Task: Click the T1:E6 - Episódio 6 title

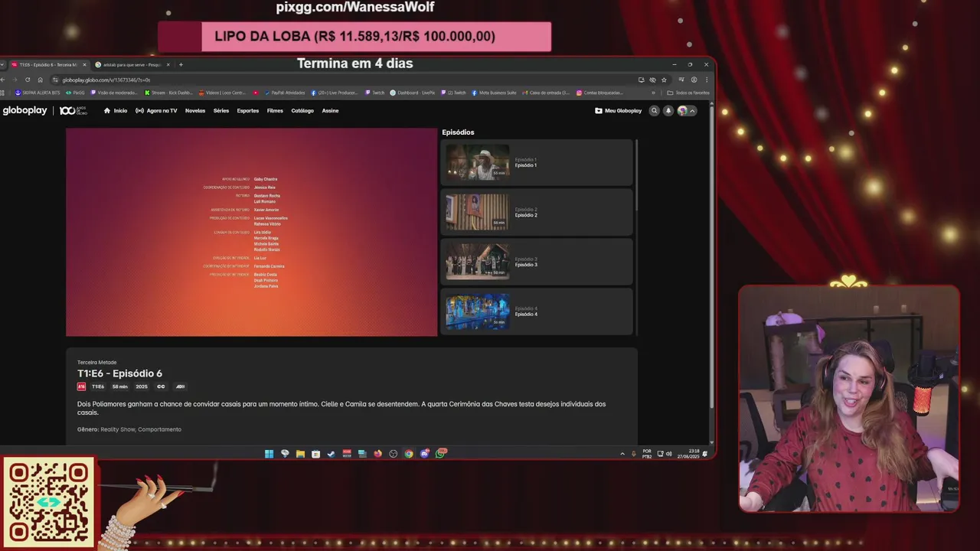Action: click(119, 373)
